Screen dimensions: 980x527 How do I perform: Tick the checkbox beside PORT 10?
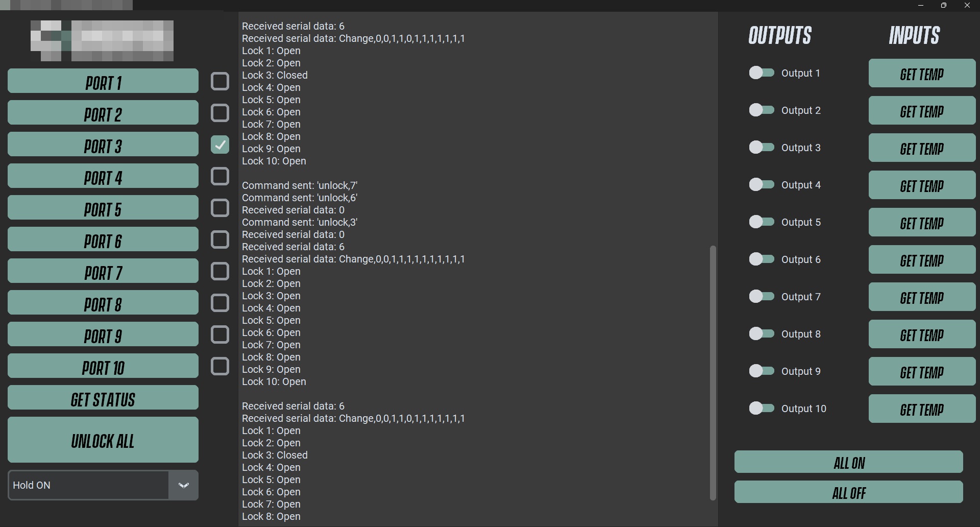coord(220,366)
